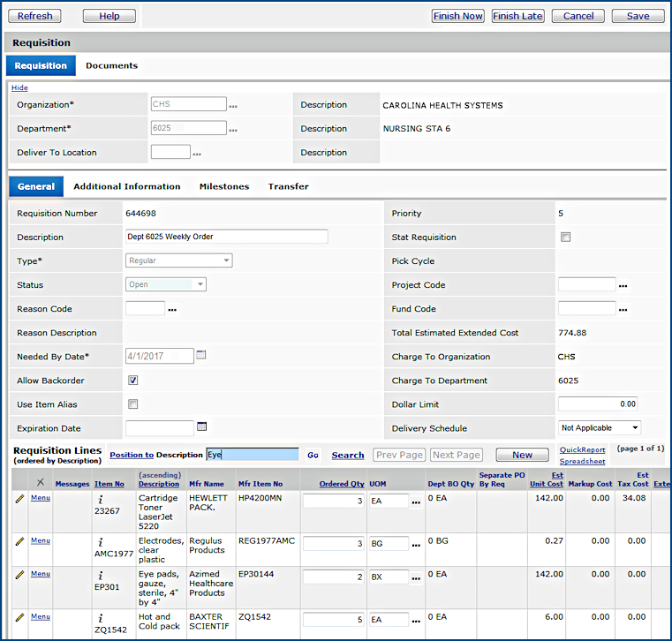The image size is (672, 641).
Task: Expand the Delivery Schedule dropdown
Action: [600, 428]
